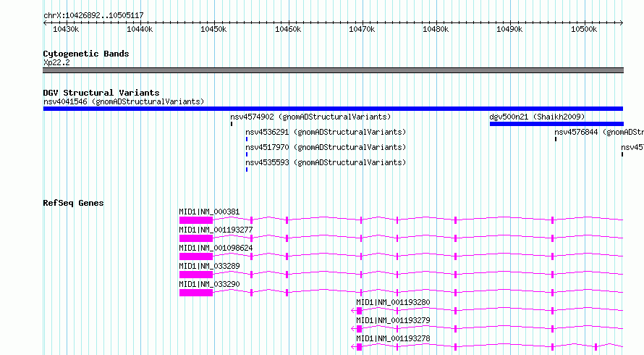Open the MID1|NM_001098624 transcript label
This screenshot has width=644, height=355.
216,248
